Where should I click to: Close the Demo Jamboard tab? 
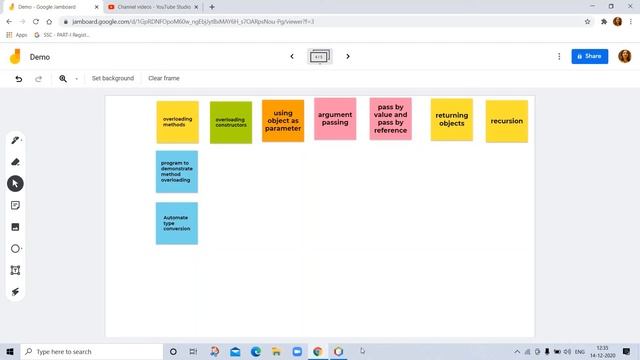point(96,7)
